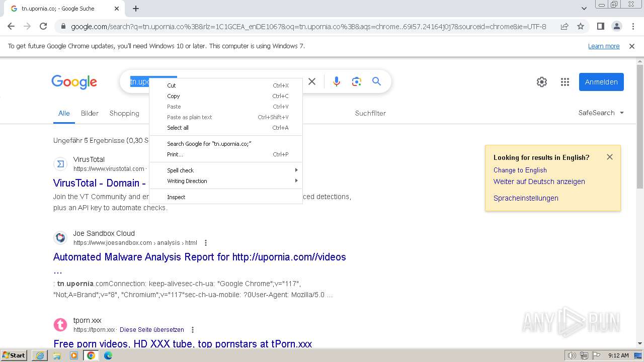Image resolution: width=644 pixels, height=362 pixels.
Task: Open the Chrome three-dot menu
Action: click(632, 26)
